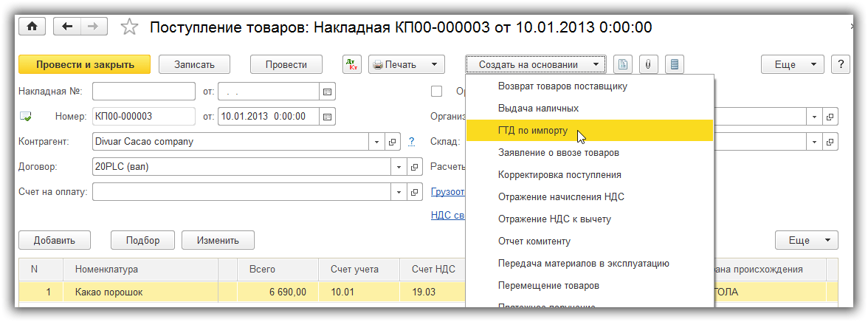Expand the Договор dropdown arrow
Viewport: 868px width, 322px height.
coord(398,167)
